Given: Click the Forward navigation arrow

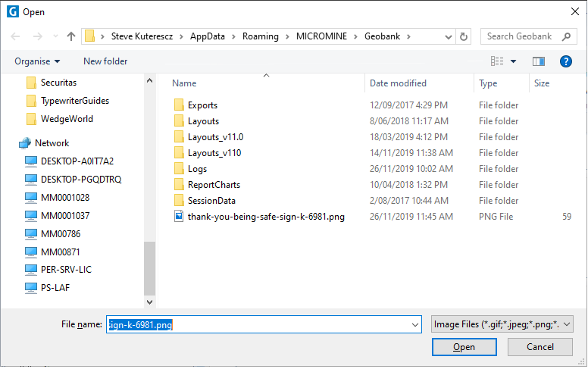Looking at the screenshot, I should coord(37,36).
